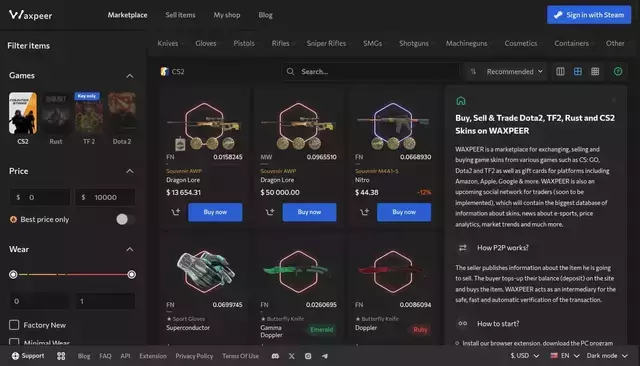The image size is (640, 366).
Task: Collapse the Games filter section
Action: (x=129, y=76)
